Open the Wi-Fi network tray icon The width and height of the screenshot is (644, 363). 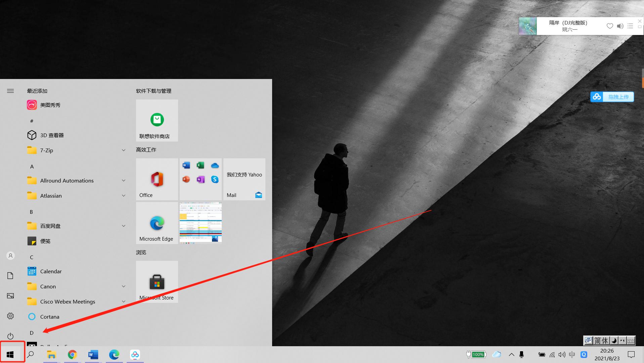[x=552, y=355]
